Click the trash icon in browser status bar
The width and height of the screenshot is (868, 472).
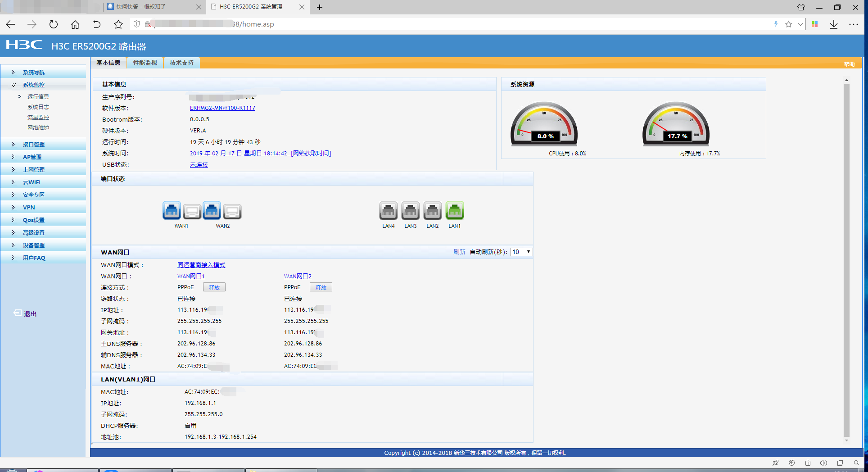point(808,463)
